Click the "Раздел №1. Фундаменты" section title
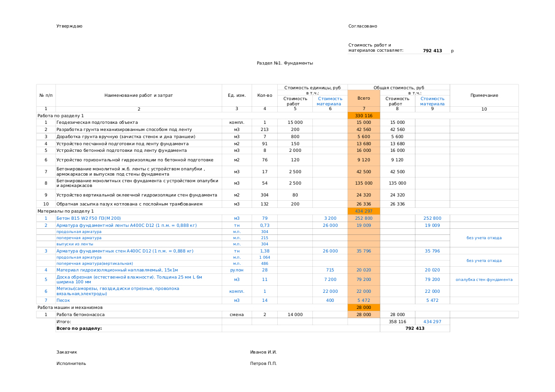The width and height of the screenshot is (555, 392). pos(285,63)
